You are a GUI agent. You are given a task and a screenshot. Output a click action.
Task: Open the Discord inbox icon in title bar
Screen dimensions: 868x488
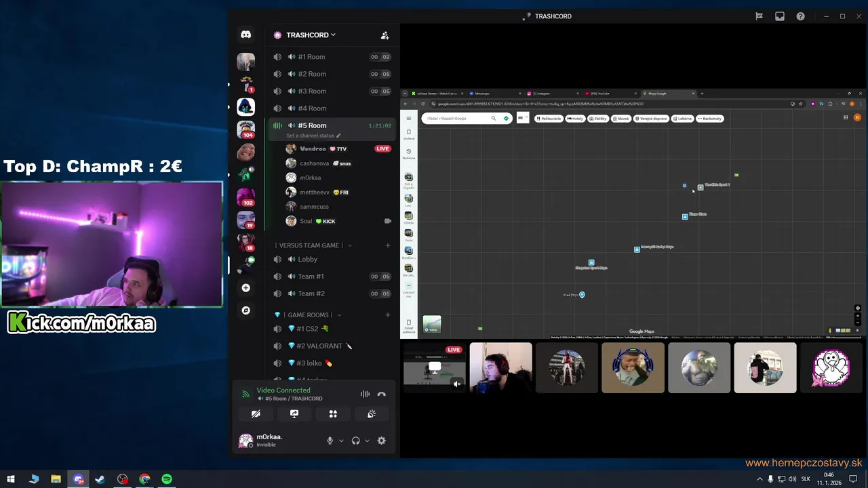point(780,16)
